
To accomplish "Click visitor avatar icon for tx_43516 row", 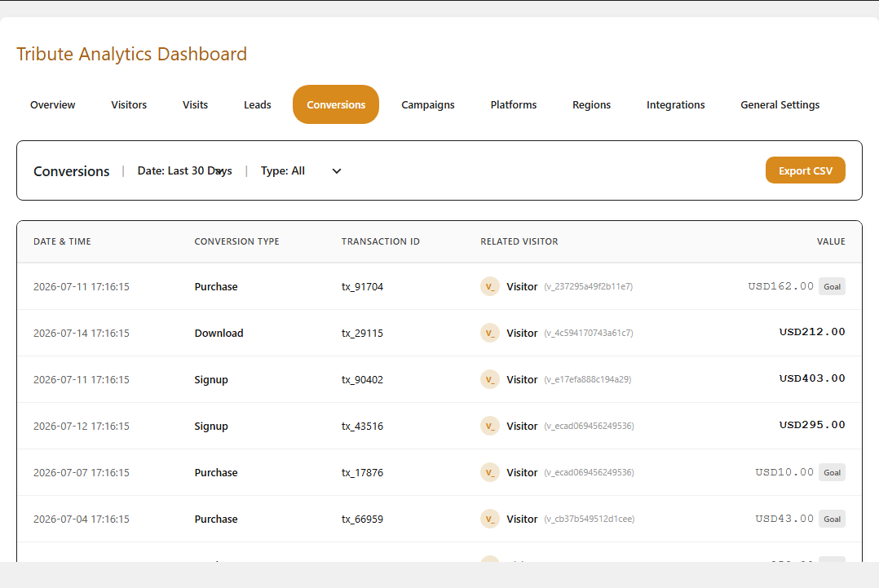I will (490, 426).
